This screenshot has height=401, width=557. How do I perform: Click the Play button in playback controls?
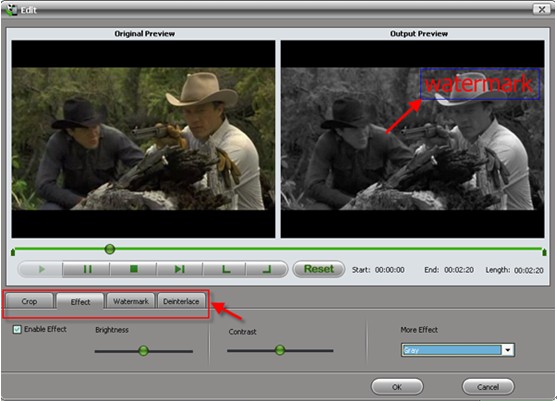[x=41, y=269]
